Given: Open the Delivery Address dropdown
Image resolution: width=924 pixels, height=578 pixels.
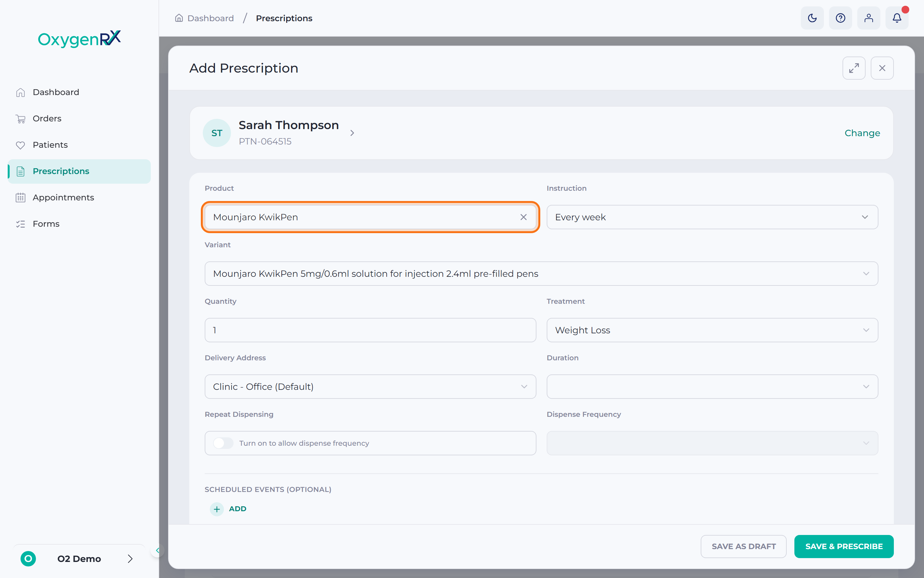Looking at the screenshot, I should pyautogui.click(x=370, y=387).
